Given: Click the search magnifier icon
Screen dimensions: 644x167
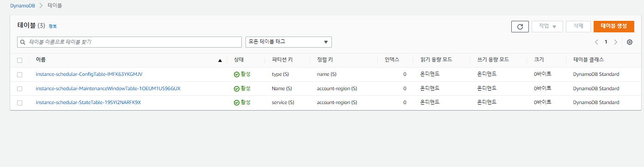Looking at the screenshot, I should pos(23,42).
